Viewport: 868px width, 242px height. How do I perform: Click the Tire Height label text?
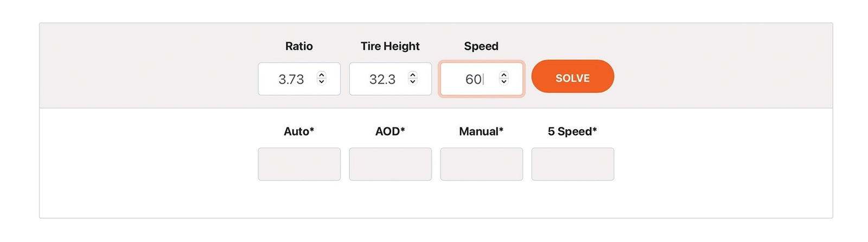point(390,46)
